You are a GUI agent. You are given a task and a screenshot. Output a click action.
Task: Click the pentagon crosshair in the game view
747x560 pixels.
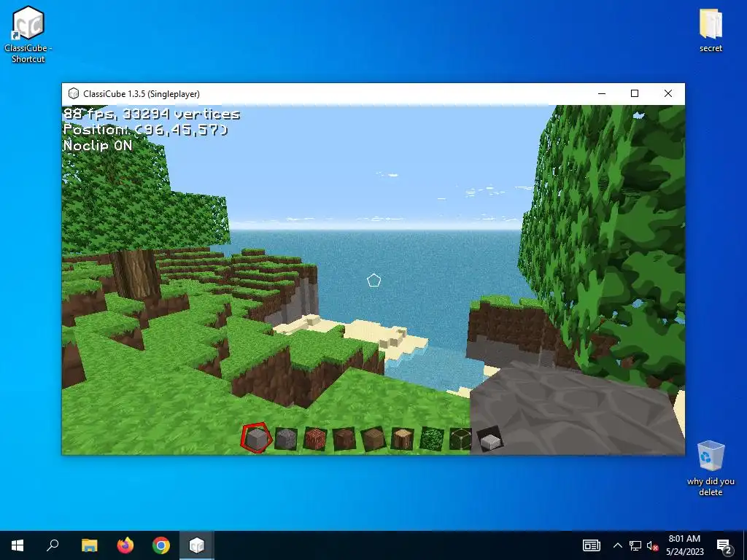[374, 281]
